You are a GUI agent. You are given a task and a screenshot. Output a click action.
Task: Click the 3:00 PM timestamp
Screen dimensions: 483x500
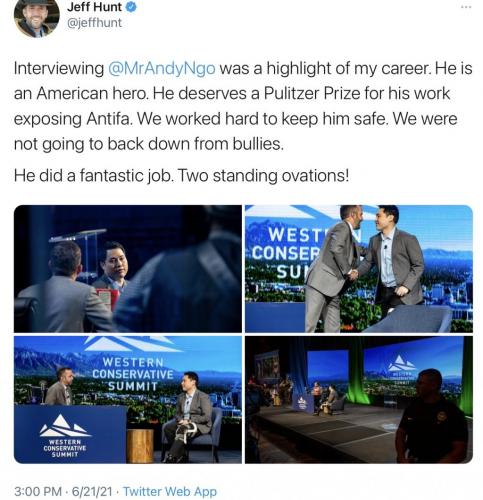pos(38,492)
